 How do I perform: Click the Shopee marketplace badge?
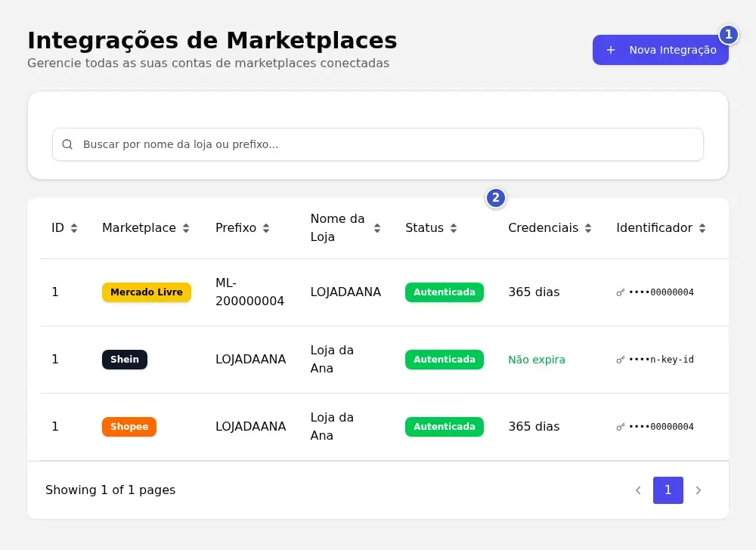(x=129, y=427)
